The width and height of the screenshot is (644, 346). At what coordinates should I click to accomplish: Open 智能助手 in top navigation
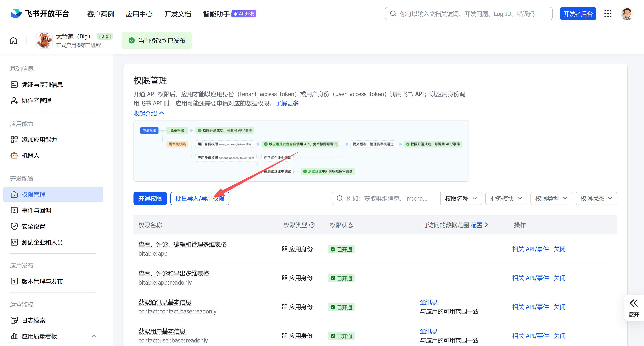coord(216,14)
